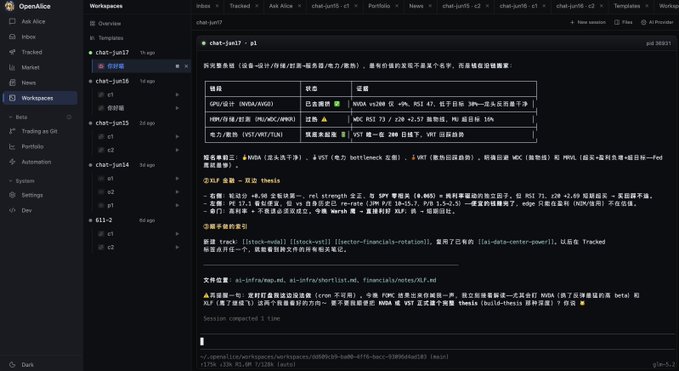
Task: Open News in the sidebar
Action: [x=29, y=83]
